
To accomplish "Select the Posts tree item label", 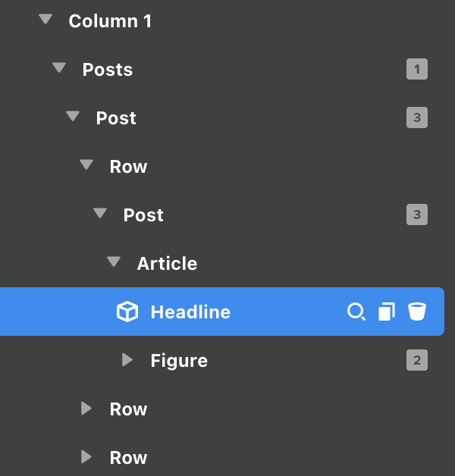I will (108, 70).
